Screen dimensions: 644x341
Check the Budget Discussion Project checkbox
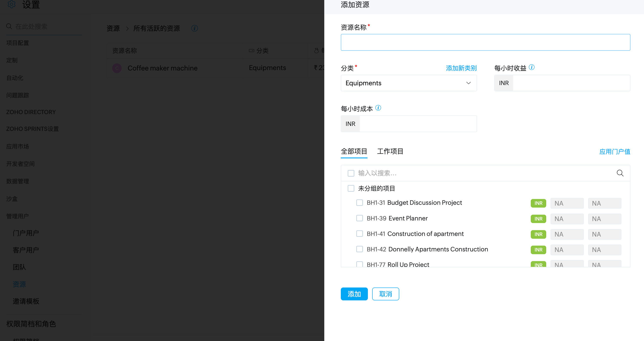(359, 202)
